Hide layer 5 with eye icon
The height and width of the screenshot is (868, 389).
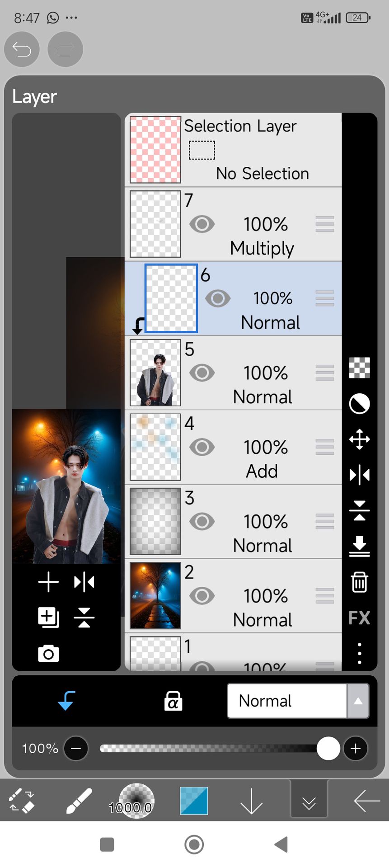[202, 373]
